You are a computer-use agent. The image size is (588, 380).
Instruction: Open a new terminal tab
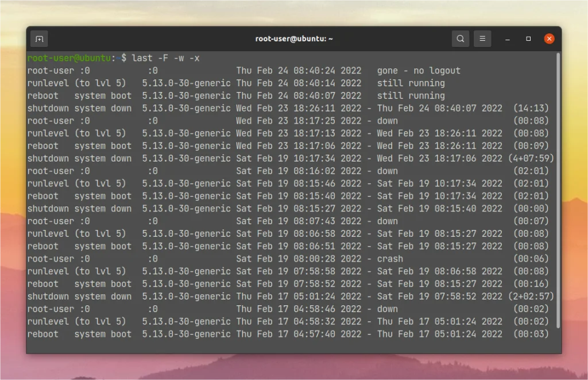38,39
